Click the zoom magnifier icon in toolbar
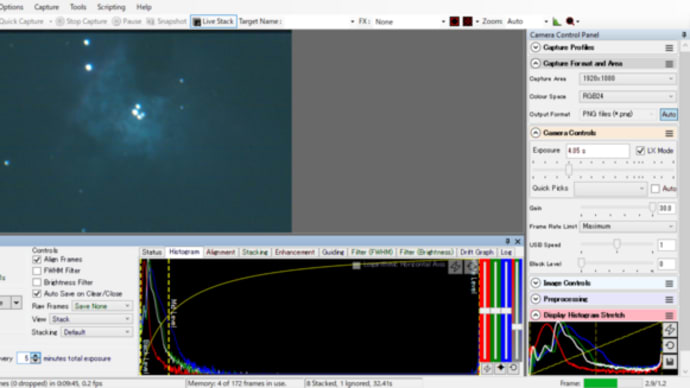The image size is (690, 388). 570,22
